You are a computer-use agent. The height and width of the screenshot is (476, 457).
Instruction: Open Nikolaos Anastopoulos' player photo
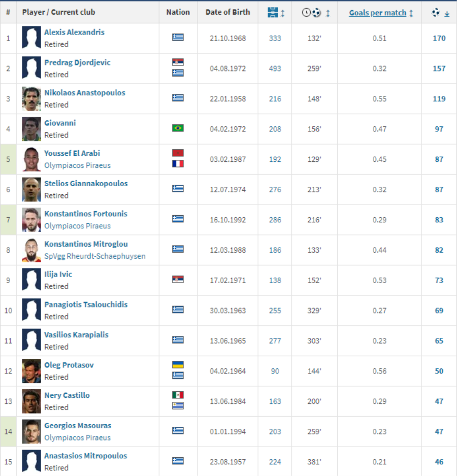coord(31,98)
